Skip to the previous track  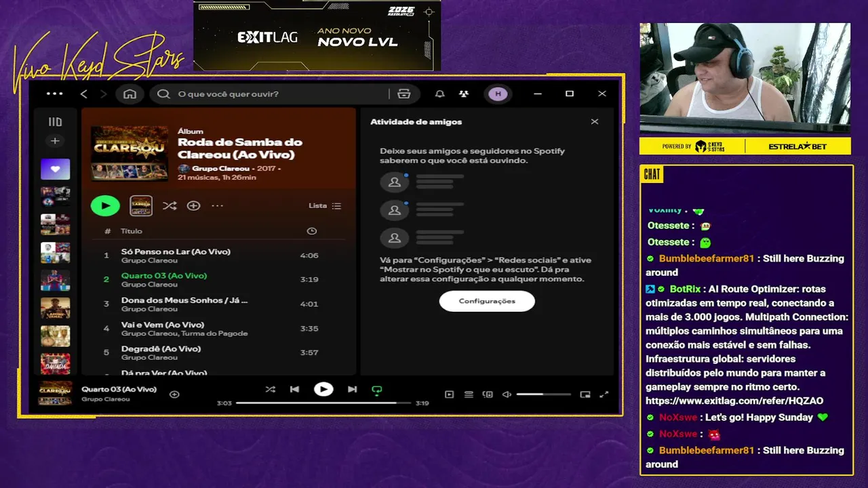coord(294,389)
